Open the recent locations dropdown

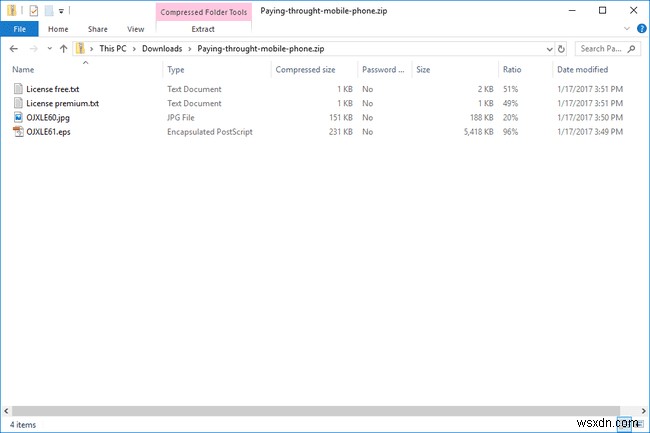(x=49, y=49)
